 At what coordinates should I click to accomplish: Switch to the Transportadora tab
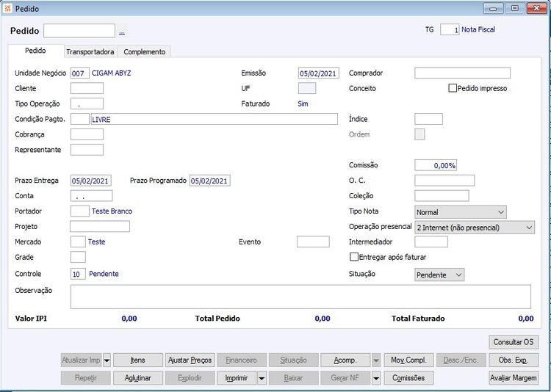90,51
